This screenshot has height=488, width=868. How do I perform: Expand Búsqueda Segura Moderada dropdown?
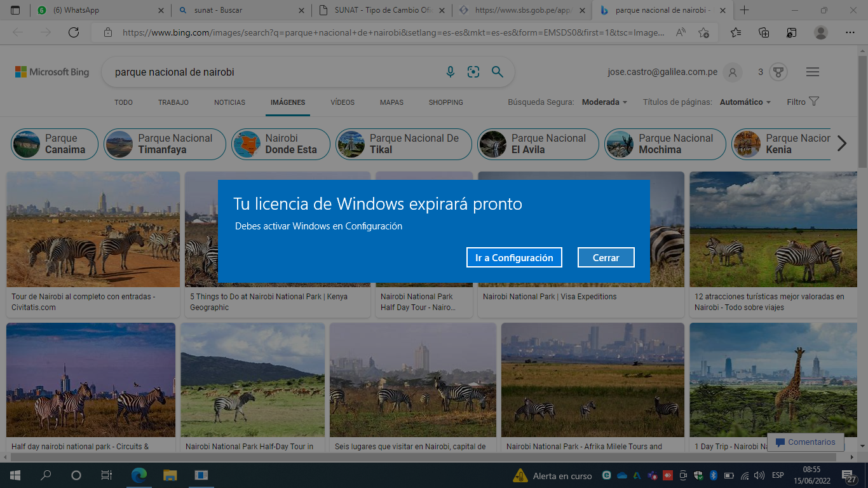click(604, 102)
